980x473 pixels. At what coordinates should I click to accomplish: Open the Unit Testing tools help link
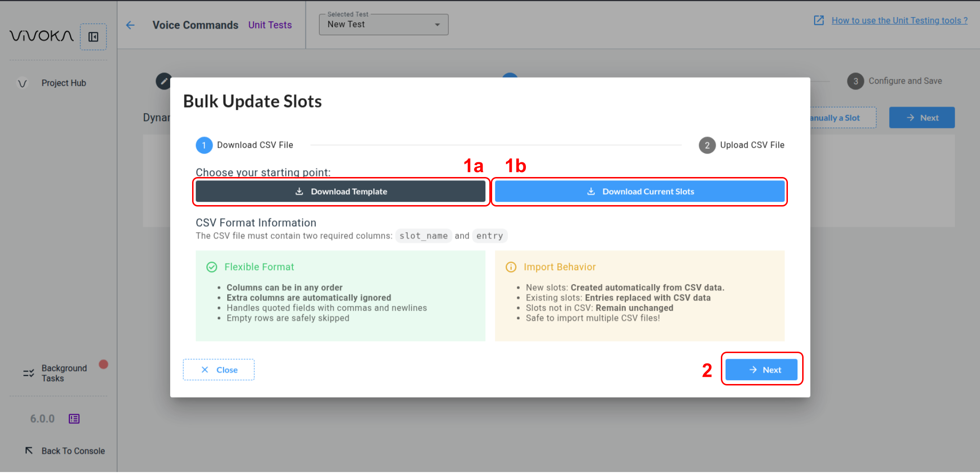pos(899,20)
